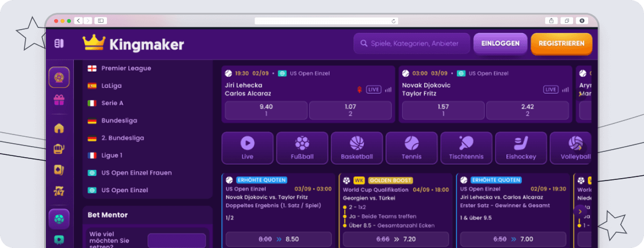Image resolution: width=644 pixels, height=248 pixels.
Task: Click LIVE badge on Djokovic vs Fritz card
Action: [551, 90]
